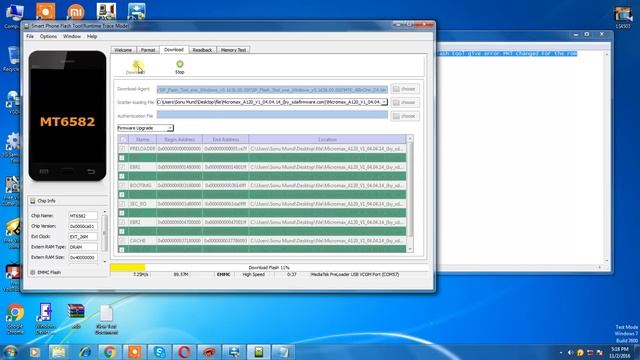This screenshot has width=640, height=360.
Task: Open Internet Explorer from taskbar
Action: tap(85, 352)
